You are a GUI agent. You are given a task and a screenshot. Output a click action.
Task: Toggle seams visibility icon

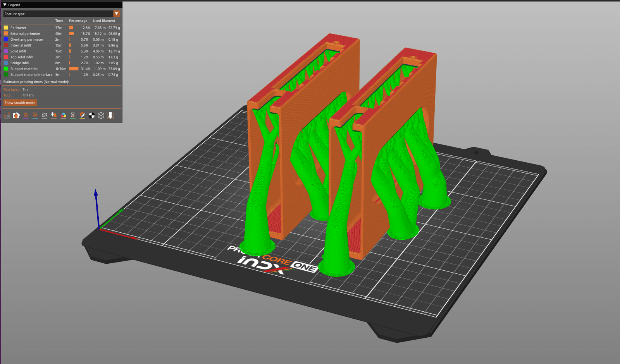45,115
